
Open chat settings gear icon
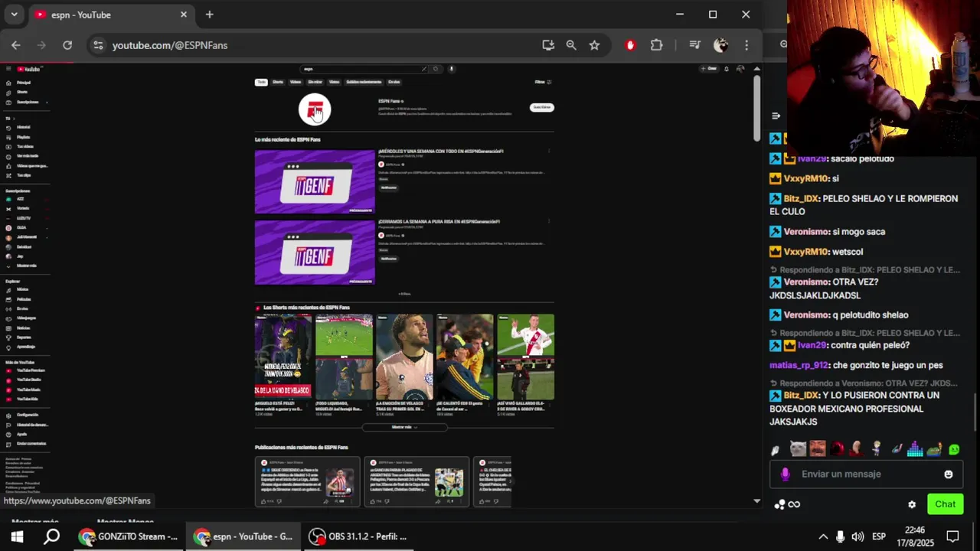point(912,504)
